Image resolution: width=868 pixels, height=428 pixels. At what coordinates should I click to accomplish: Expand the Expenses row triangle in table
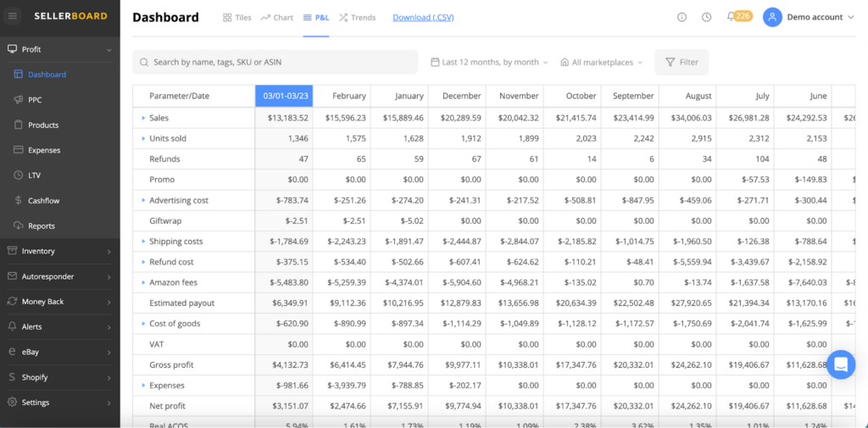(x=142, y=386)
